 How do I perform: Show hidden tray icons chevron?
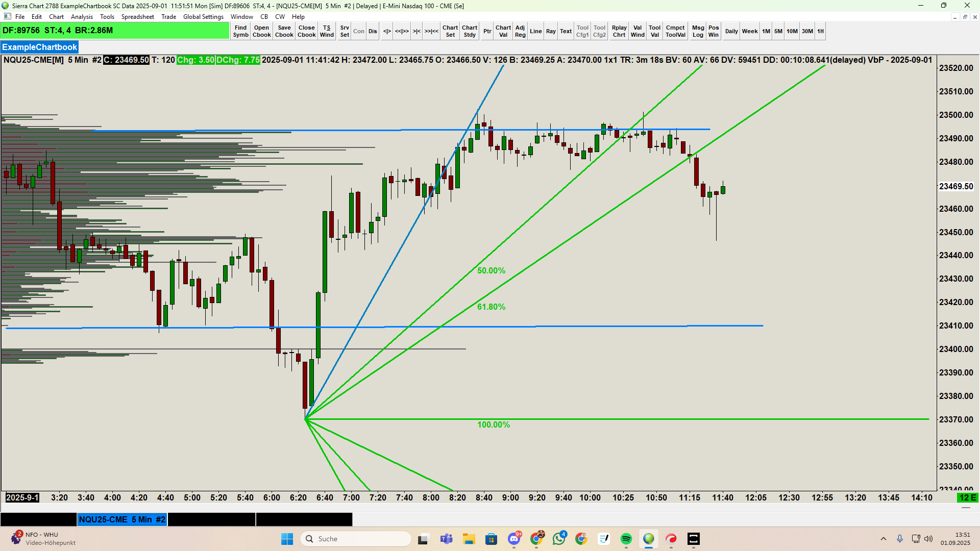point(884,539)
